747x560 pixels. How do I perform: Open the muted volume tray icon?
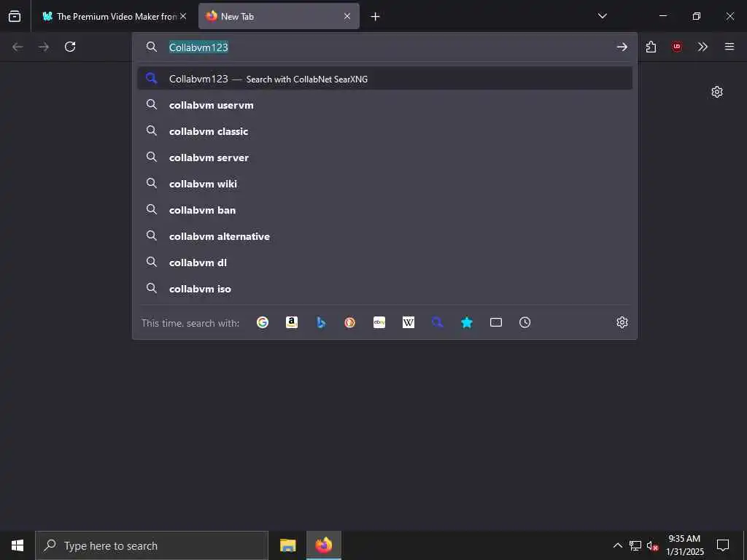pyautogui.click(x=652, y=545)
